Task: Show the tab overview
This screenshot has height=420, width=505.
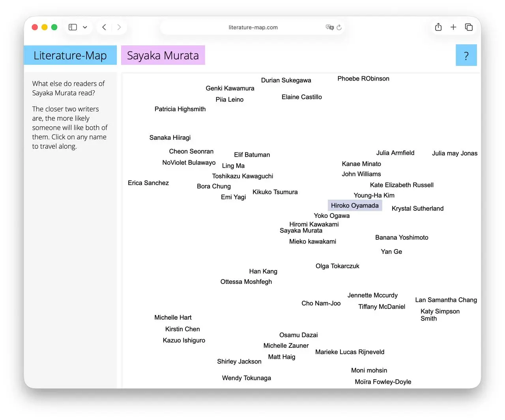Action: 469,27
